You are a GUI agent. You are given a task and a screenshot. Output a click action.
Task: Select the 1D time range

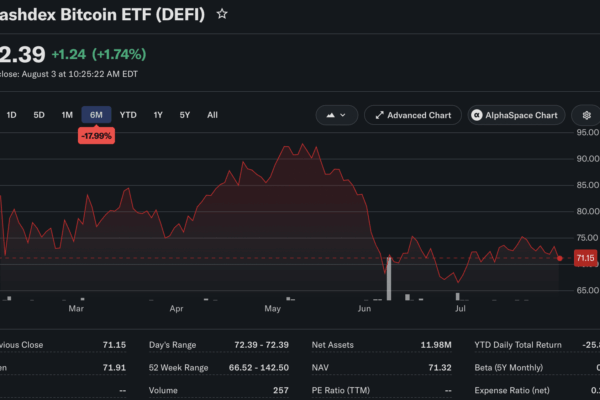click(11, 115)
